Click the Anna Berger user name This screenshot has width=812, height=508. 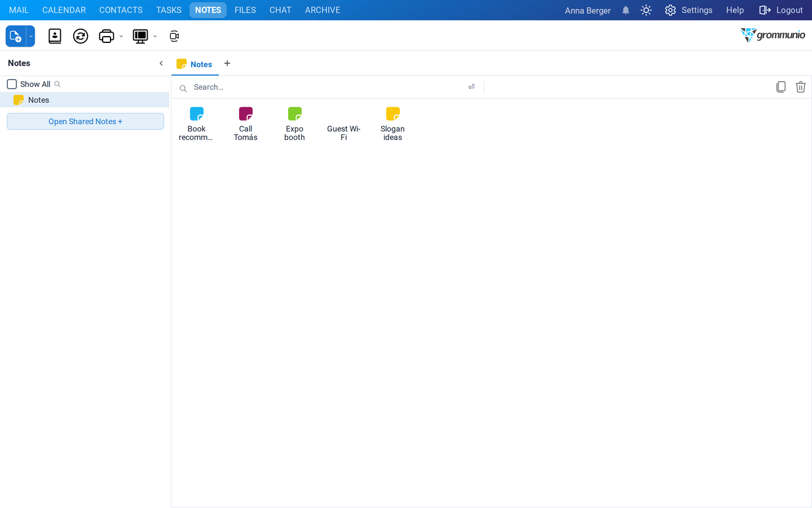click(588, 10)
